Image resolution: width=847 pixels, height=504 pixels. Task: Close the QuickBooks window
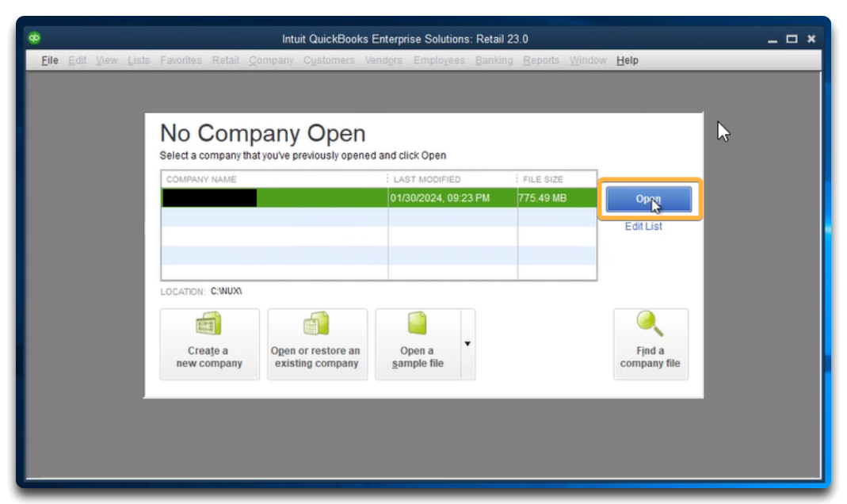(x=811, y=39)
